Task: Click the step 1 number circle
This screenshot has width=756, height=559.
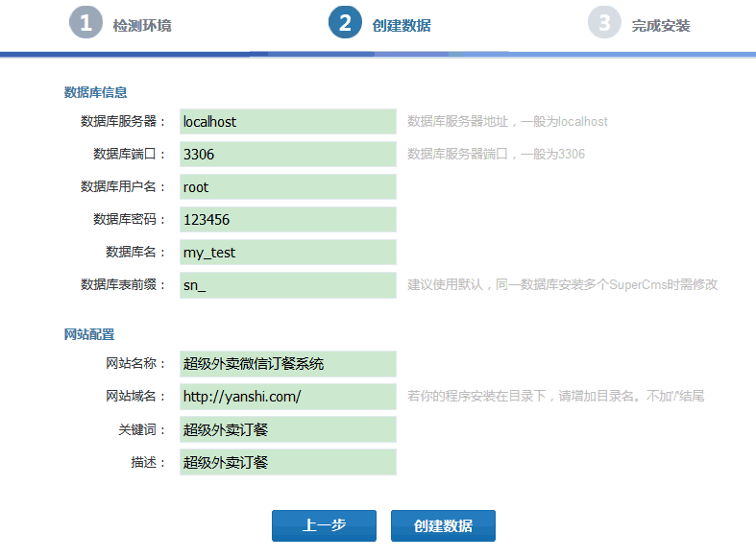Action: coord(85,23)
